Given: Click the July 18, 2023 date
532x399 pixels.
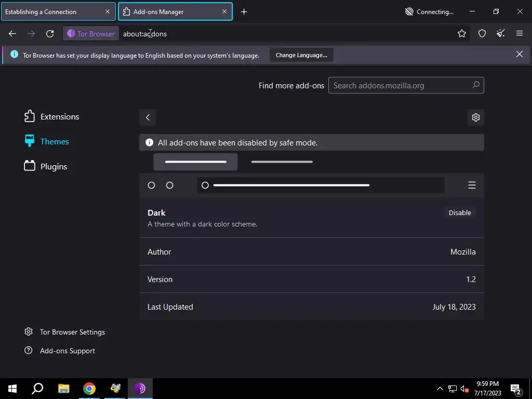Looking at the screenshot, I should [454, 307].
